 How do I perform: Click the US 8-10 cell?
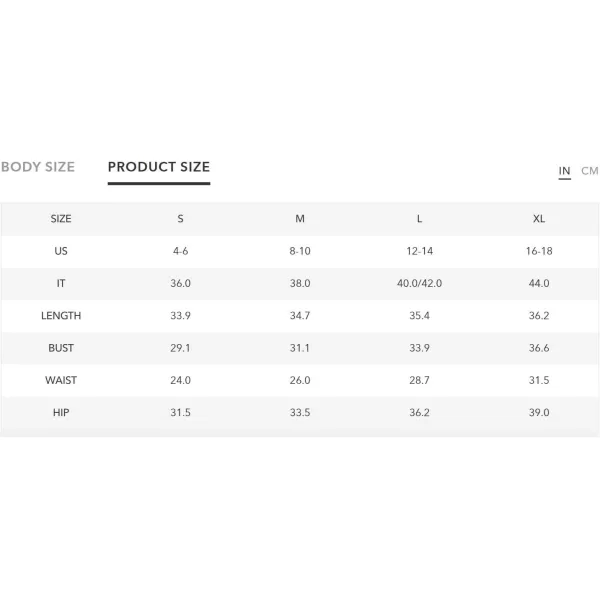point(300,251)
